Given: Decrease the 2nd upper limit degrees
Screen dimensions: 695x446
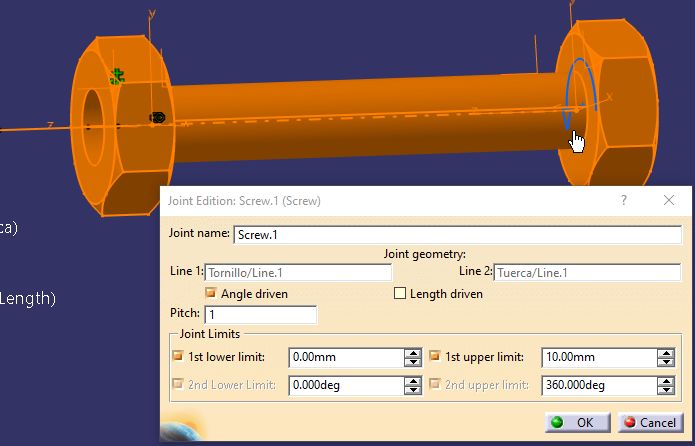Looking at the screenshot, I should 666,390.
